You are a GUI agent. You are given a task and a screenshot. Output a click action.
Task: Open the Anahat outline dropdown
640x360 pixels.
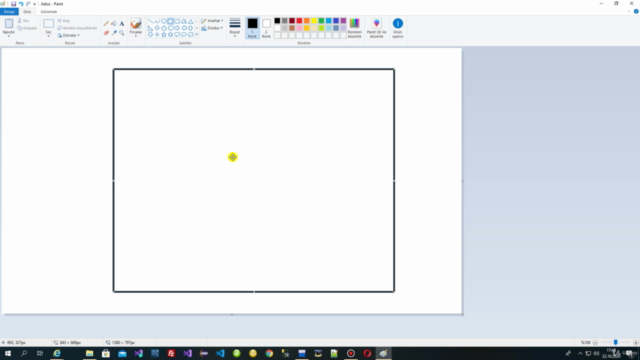pyautogui.click(x=212, y=21)
